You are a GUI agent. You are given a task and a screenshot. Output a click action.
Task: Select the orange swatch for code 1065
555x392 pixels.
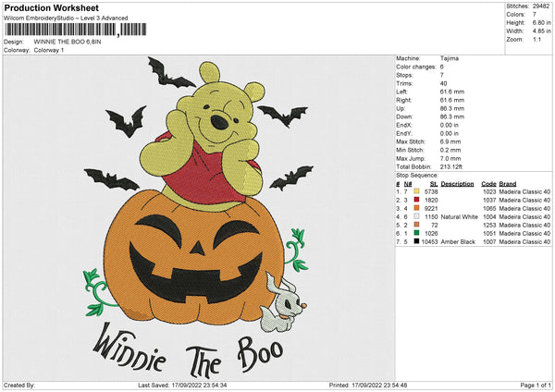point(416,208)
